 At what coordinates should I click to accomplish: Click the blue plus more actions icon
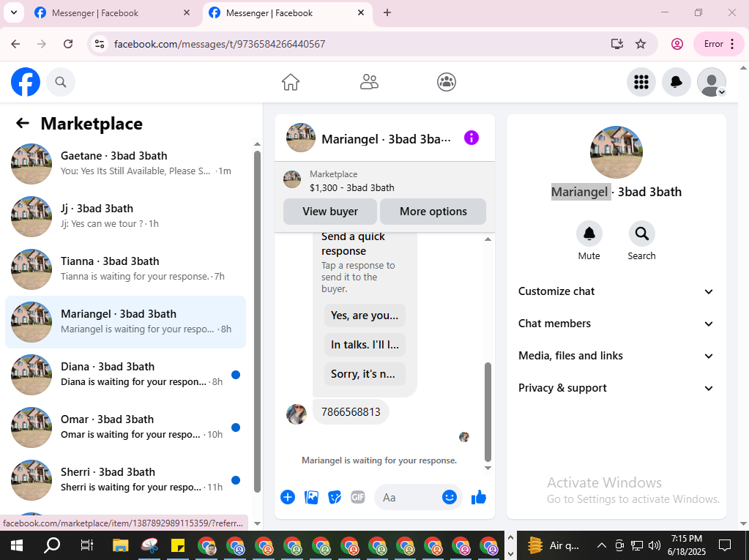pos(288,498)
